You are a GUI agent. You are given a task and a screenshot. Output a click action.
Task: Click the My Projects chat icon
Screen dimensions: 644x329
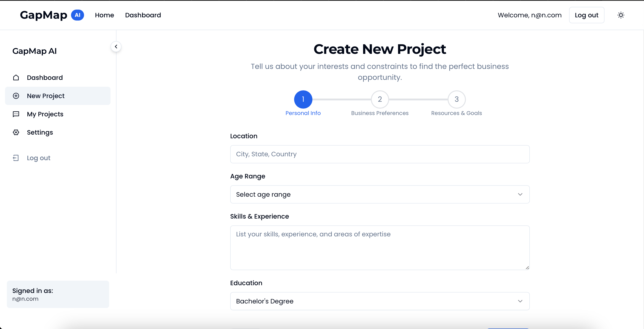pos(16,114)
